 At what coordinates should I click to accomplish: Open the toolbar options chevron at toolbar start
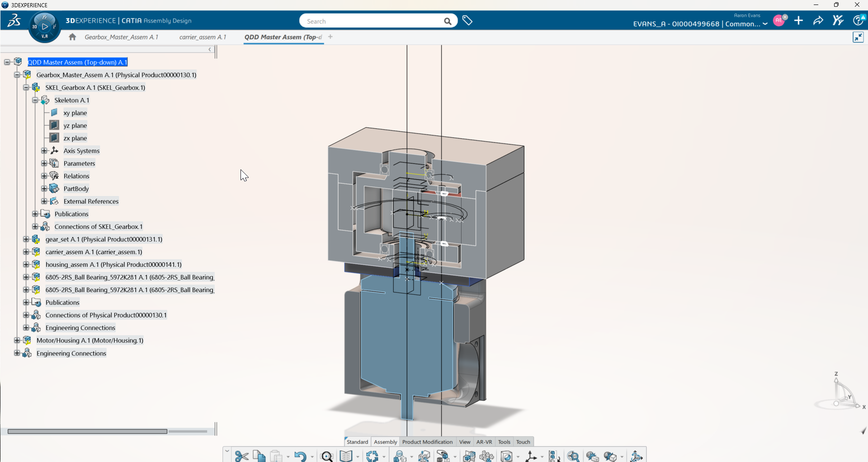227,451
